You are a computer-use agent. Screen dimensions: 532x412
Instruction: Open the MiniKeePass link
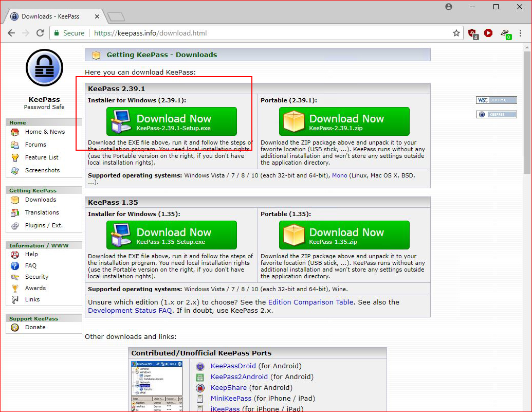tap(231, 399)
